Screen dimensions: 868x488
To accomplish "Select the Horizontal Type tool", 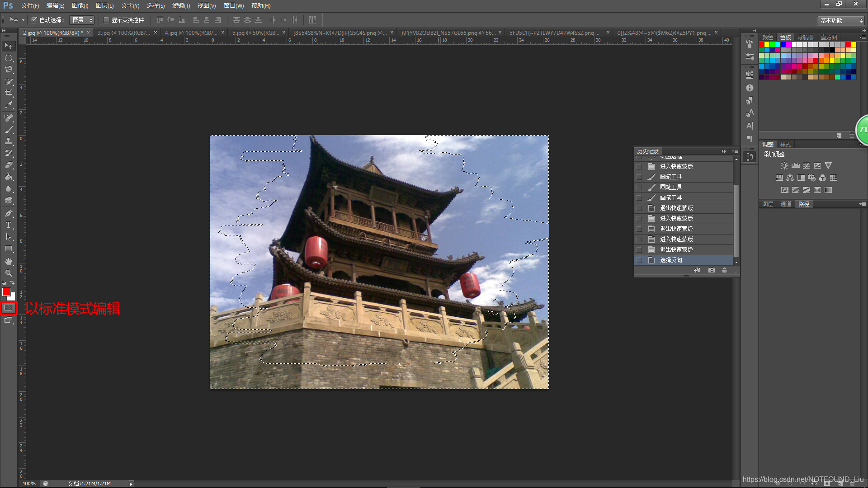I will (x=9, y=225).
